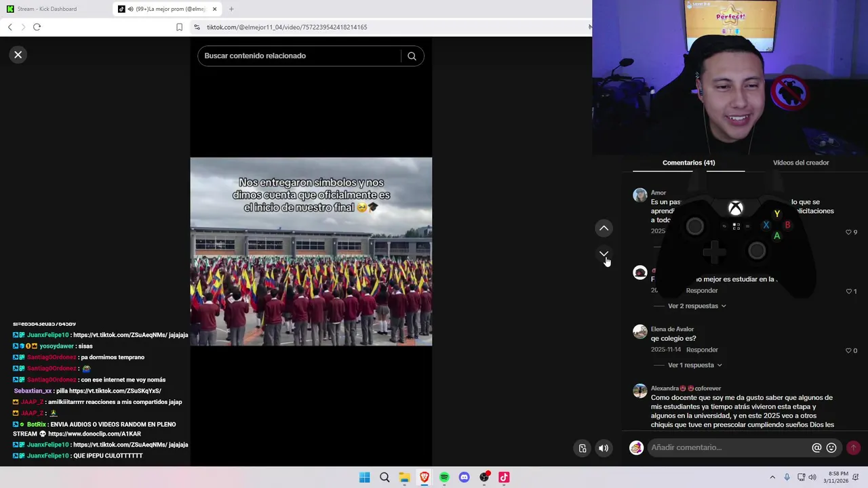Open TikTok app from taskbar
Viewport: 868px width, 488px height.
pyautogui.click(x=504, y=477)
